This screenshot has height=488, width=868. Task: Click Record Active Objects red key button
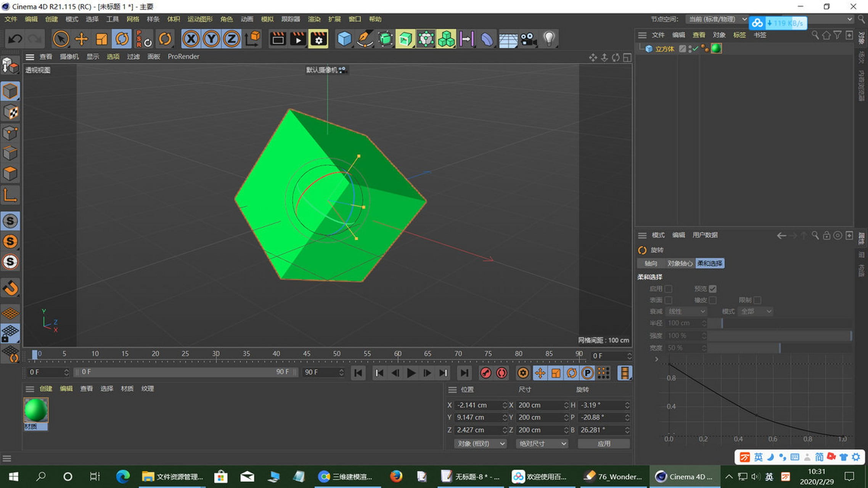[x=485, y=373]
